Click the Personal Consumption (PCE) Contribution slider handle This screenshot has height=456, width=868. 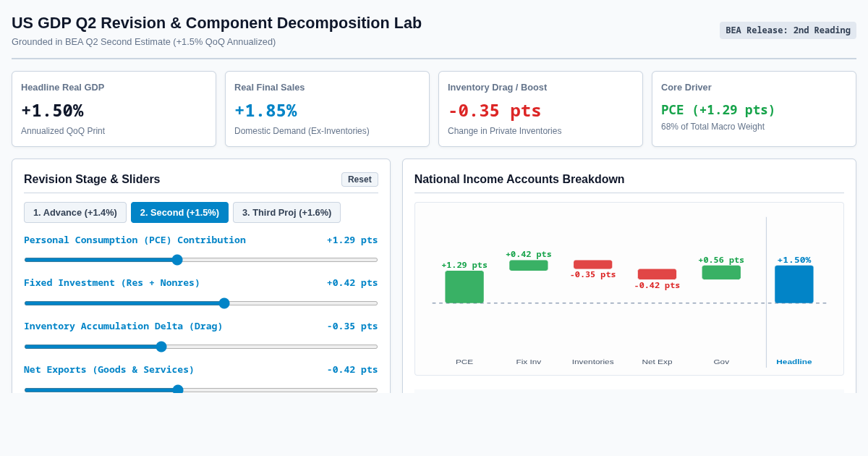pyautogui.click(x=177, y=260)
